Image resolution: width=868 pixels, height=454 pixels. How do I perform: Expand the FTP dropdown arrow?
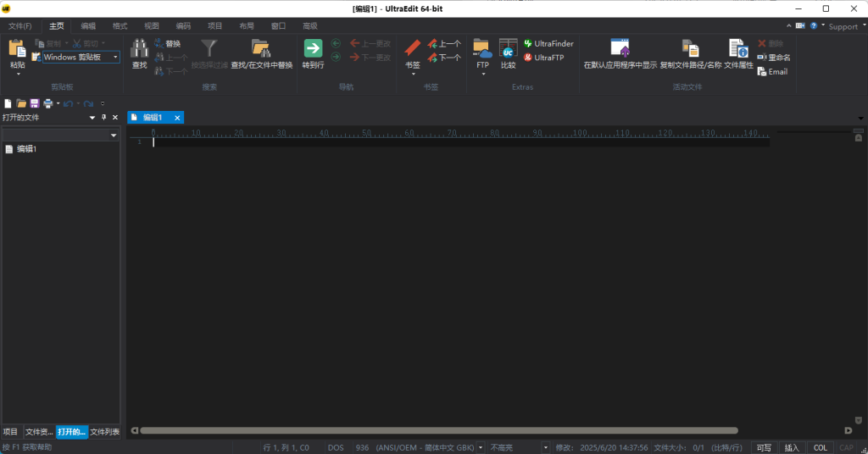click(x=482, y=74)
